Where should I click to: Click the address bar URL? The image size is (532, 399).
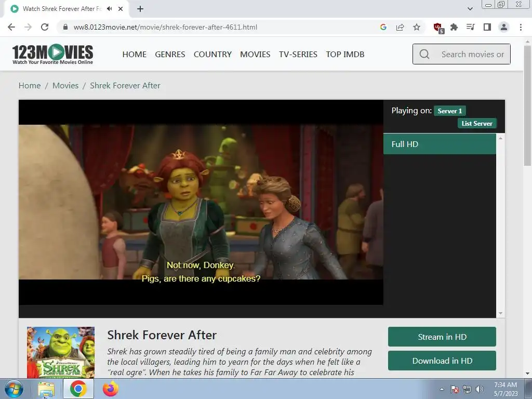point(165,27)
